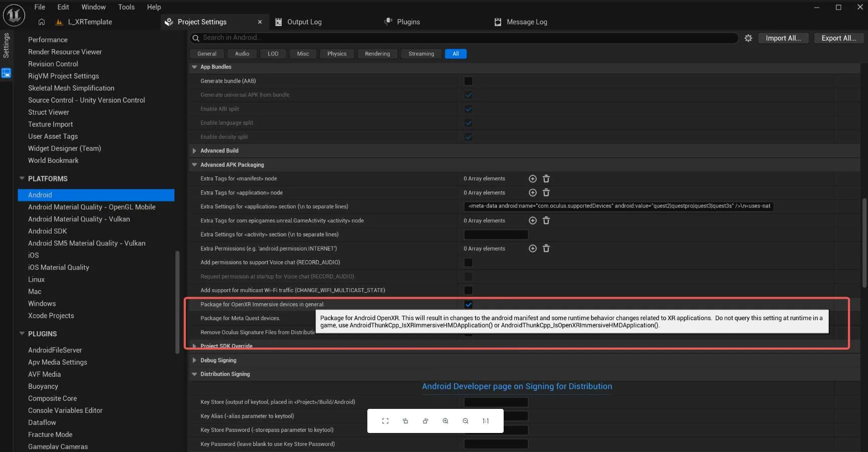Zoom out using the floating toolbar magnifier minus
The width and height of the screenshot is (868, 452).
tap(466, 421)
